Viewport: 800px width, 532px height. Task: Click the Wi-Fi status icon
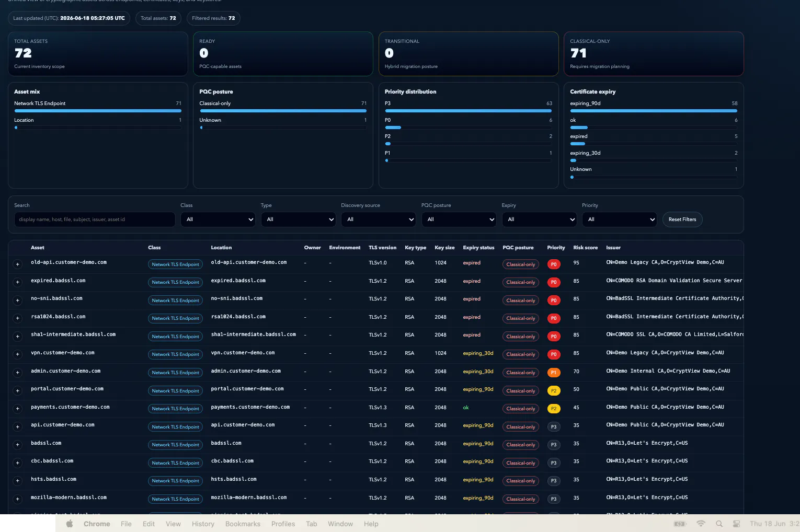(x=701, y=524)
